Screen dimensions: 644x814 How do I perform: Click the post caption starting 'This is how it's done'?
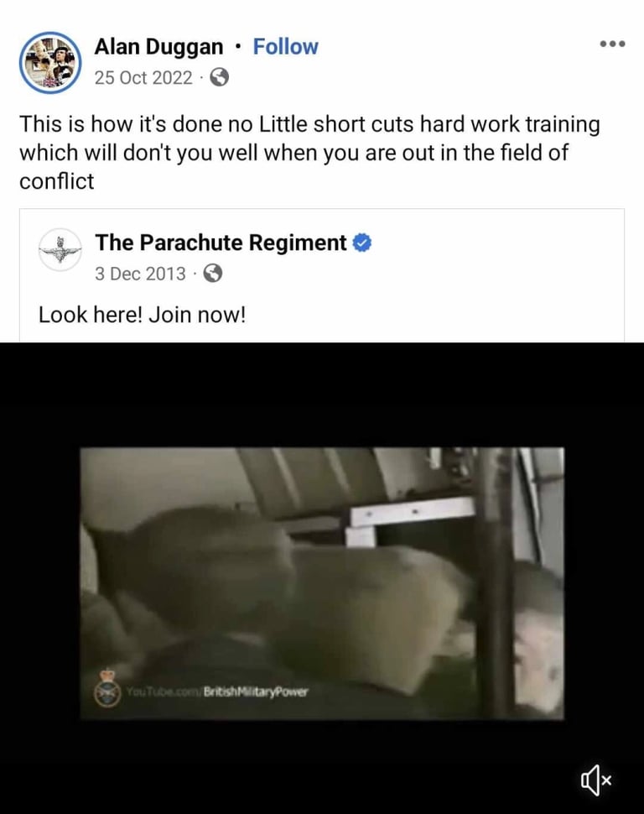pos(309,153)
